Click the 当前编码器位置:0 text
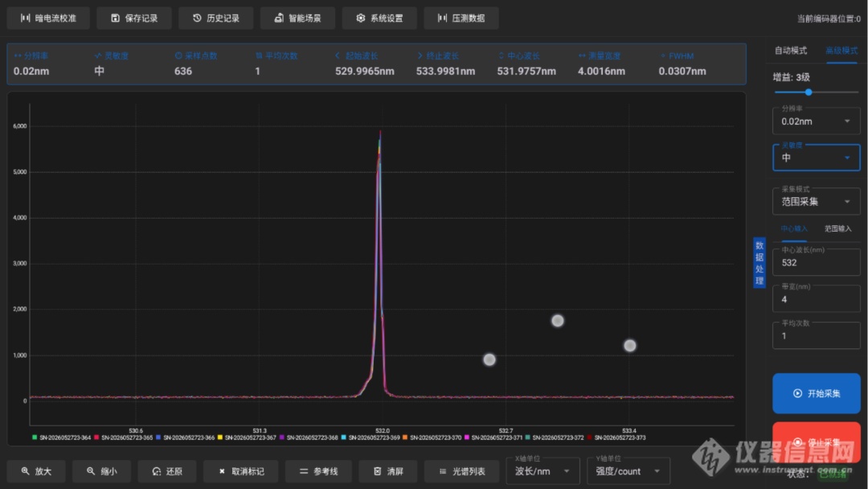Image resolution: width=868 pixels, height=489 pixels. (x=829, y=18)
